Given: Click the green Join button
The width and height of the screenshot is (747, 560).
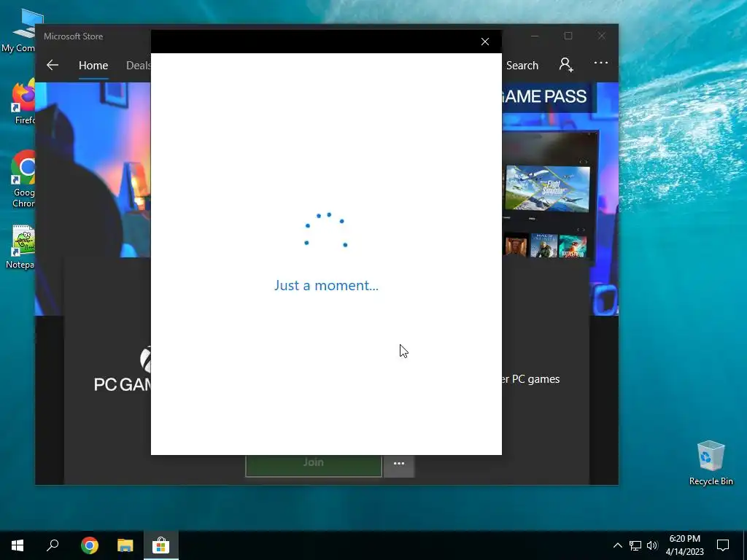Looking at the screenshot, I should click(314, 465).
